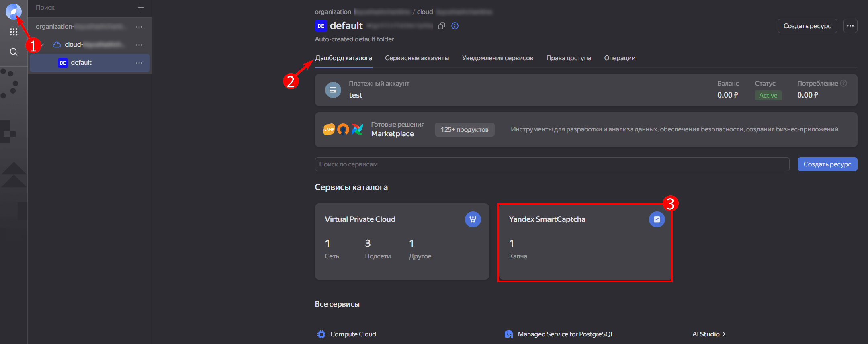Viewport: 868px width, 344px height.
Task: Open Compute Cloud service
Action: click(353, 334)
